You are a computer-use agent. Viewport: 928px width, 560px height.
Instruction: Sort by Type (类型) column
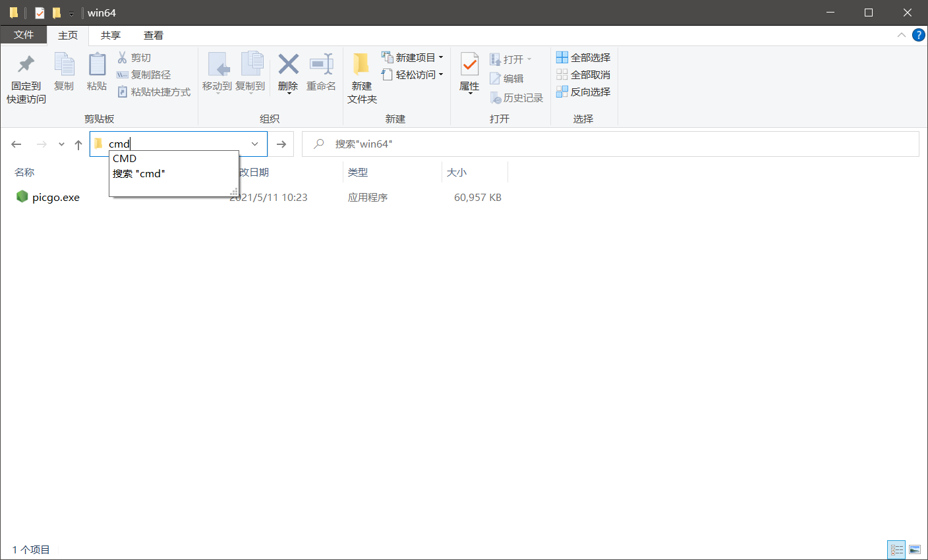(358, 172)
